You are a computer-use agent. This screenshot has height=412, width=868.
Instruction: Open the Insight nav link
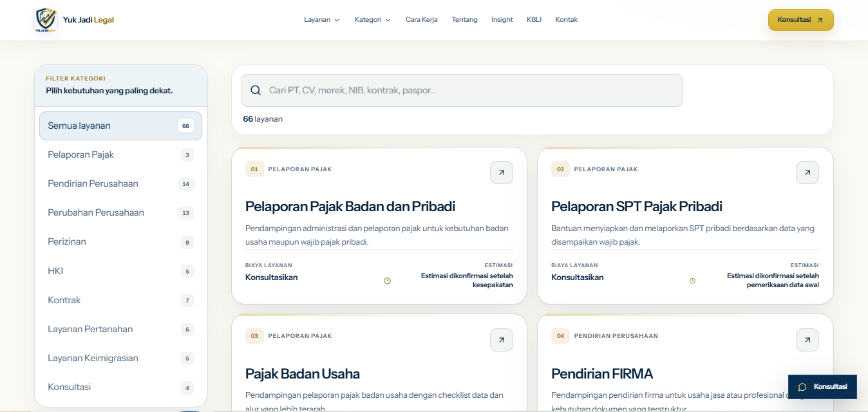[x=502, y=20]
